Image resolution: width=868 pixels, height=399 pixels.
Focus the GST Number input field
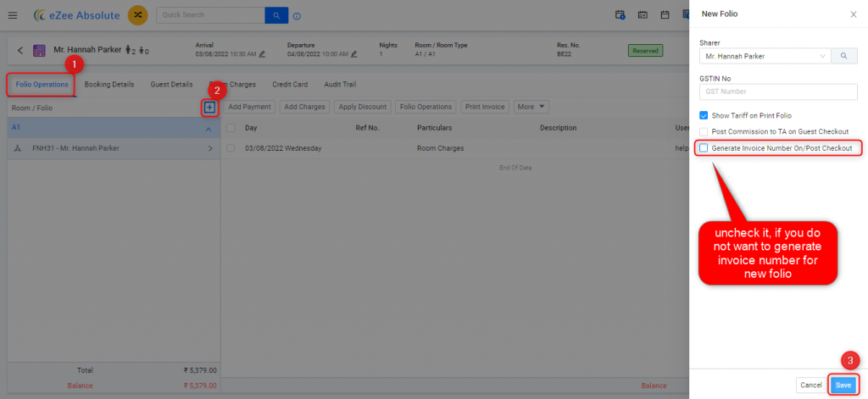pos(778,91)
